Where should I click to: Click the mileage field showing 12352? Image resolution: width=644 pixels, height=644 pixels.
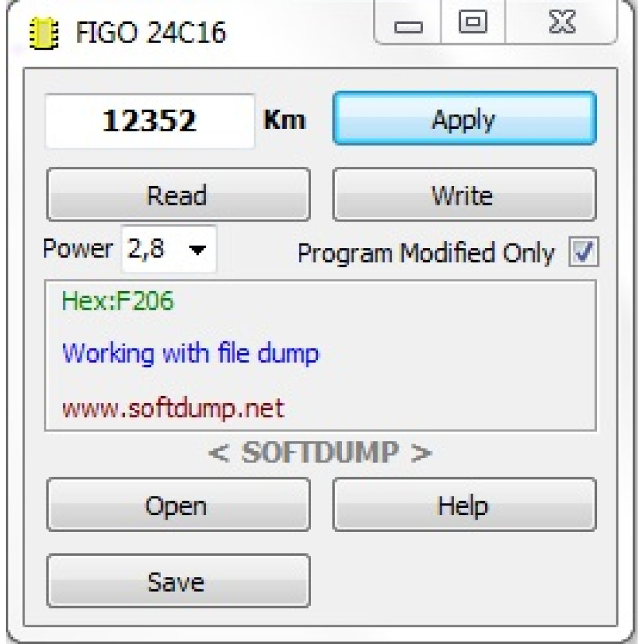149,121
